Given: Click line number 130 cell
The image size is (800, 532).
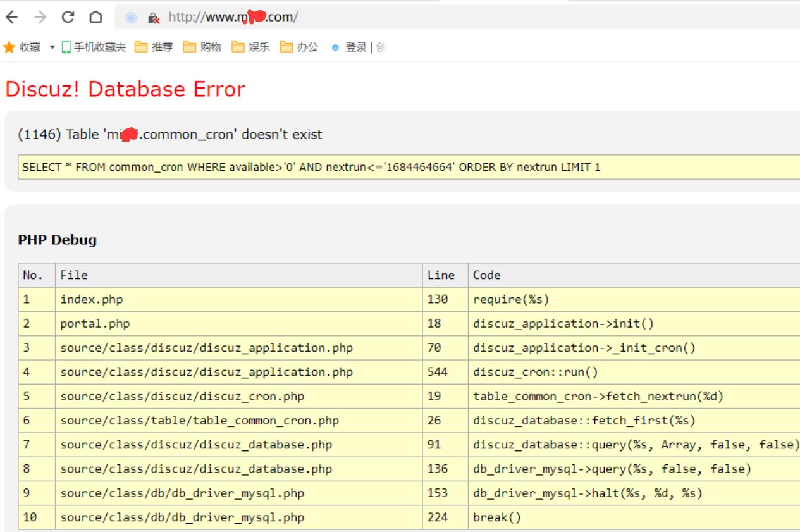Looking at the screenshot, I should (445, 299).
